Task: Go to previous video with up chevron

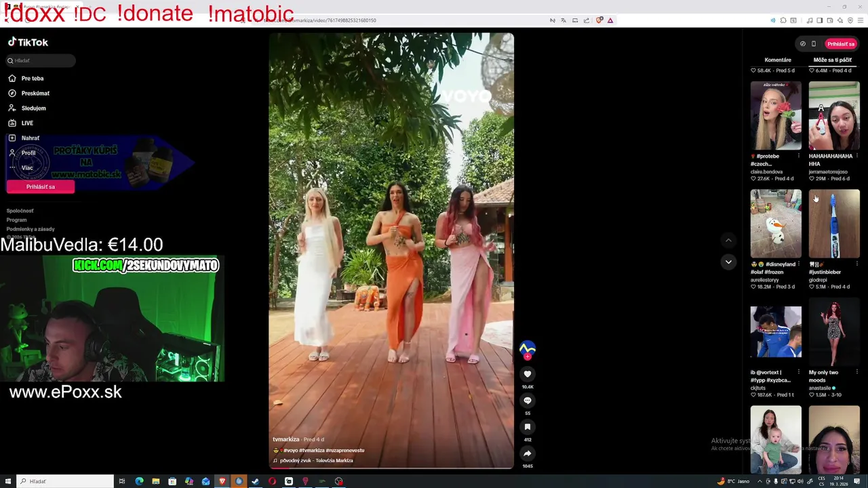Action: 728,240
